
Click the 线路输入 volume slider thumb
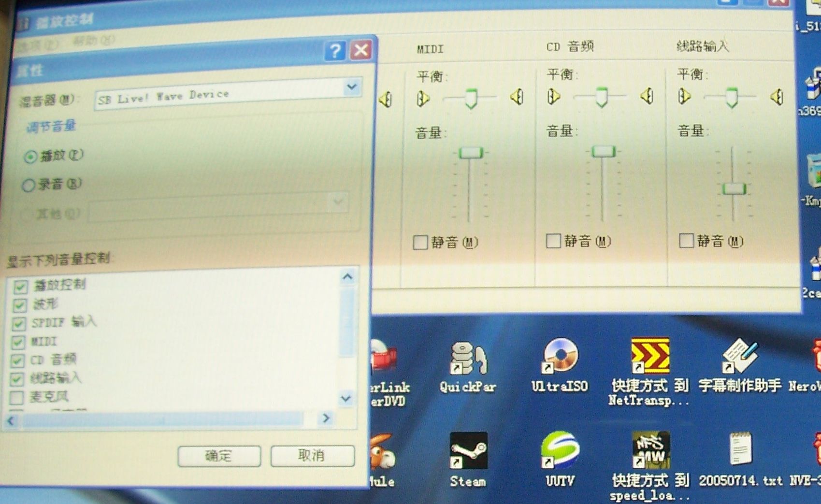[x=735, y=189]
